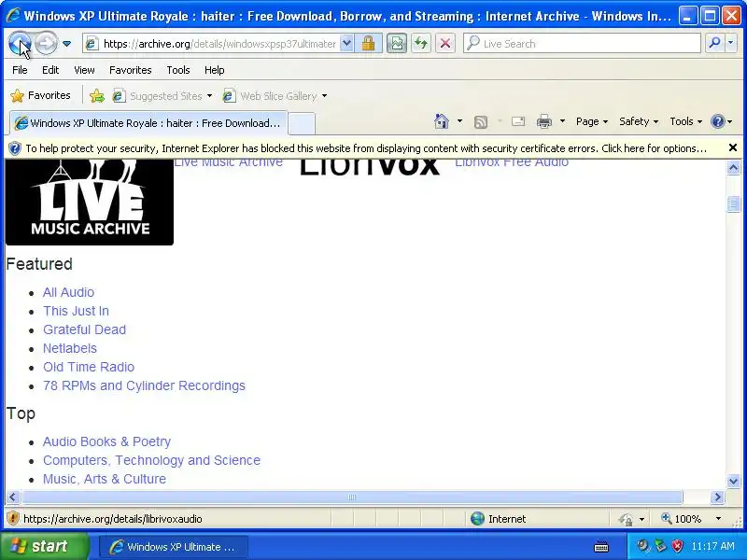Open the All Audio link
The height and width of the screenshot is (560, 747).
[68, 292]
